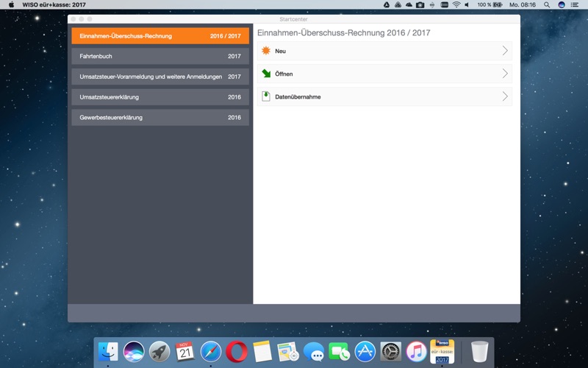588x368 pixels.
Task: Click WISO eür+kasse 2017 Dock icon
Action: pos(442,352)
